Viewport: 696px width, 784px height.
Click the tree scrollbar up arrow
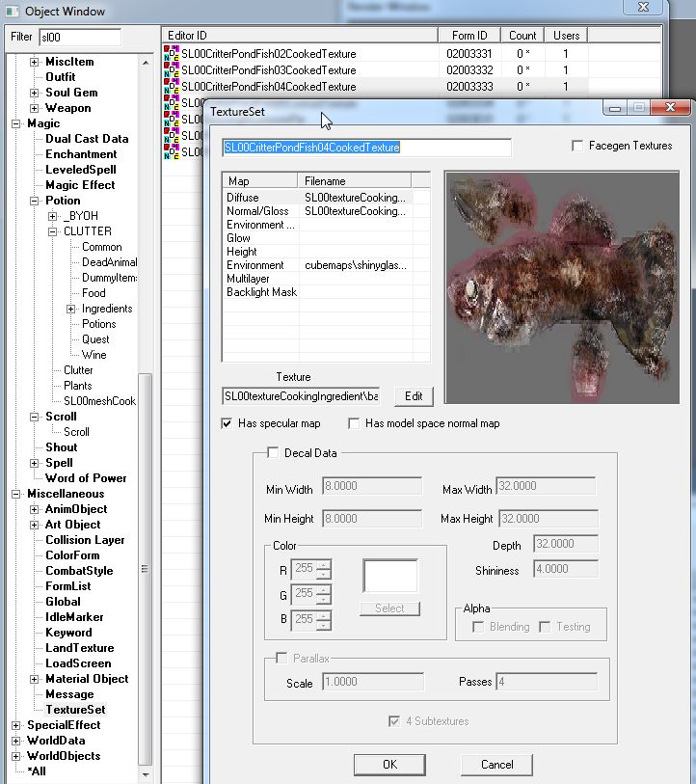[145, 63]
